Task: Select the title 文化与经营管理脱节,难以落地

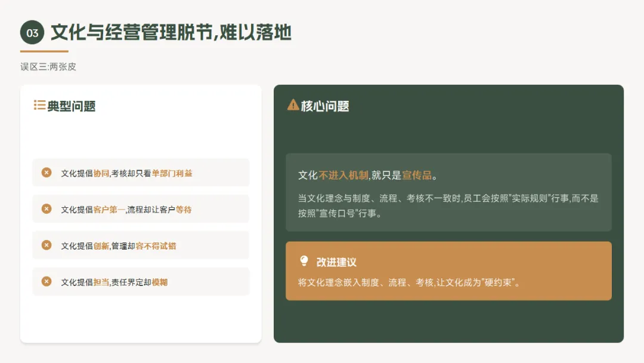Action: click(x=171, y=32)
